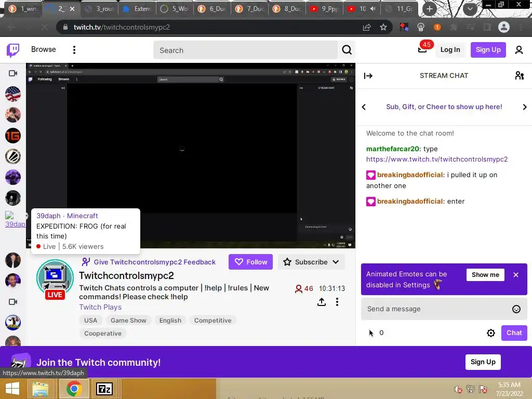Screen dimensions: 532x399
Task: Click the Follow button
Action: click(x=250, y=262)
